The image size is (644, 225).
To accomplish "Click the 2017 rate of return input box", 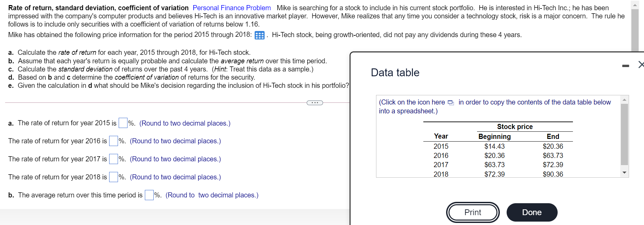I will pos(113,159).
